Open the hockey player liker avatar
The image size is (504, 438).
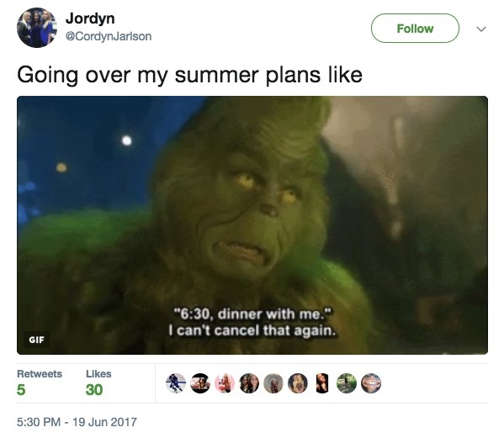click(176, 383)
